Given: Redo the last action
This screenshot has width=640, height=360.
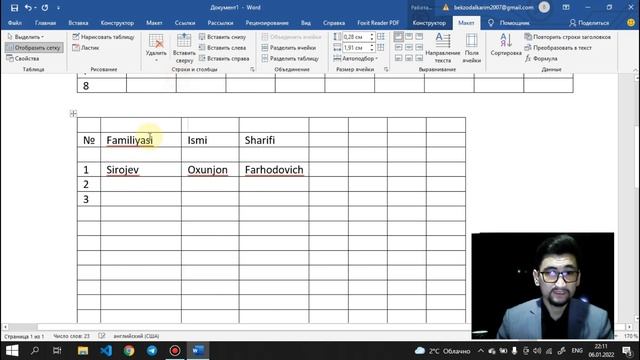Looking at the screenshot, I should point(45,8).
